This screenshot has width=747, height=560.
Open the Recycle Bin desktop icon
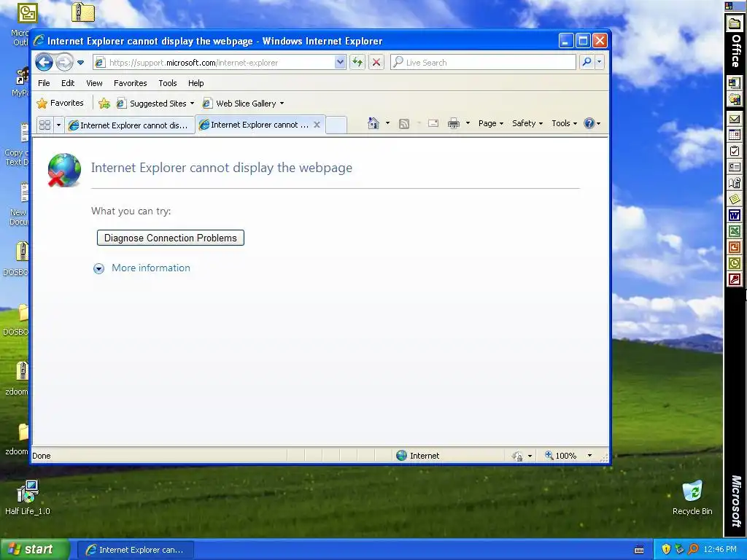pos(692,497)
